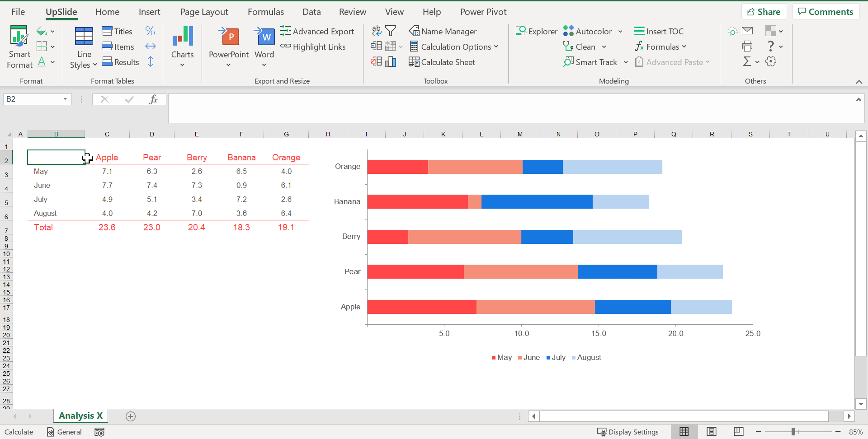
Task: Toggle Items in Format Tables group
Action: (118, 47)
